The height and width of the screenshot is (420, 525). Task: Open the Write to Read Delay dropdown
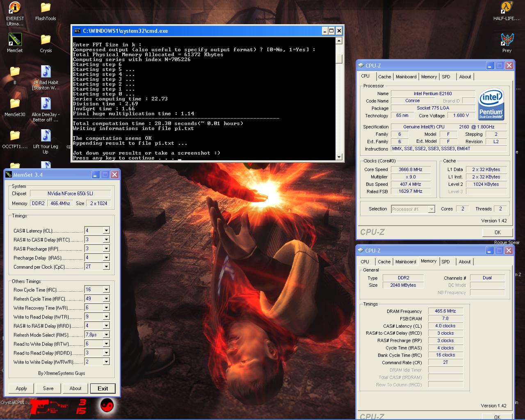pyautogui.click(x=106, y=317)
